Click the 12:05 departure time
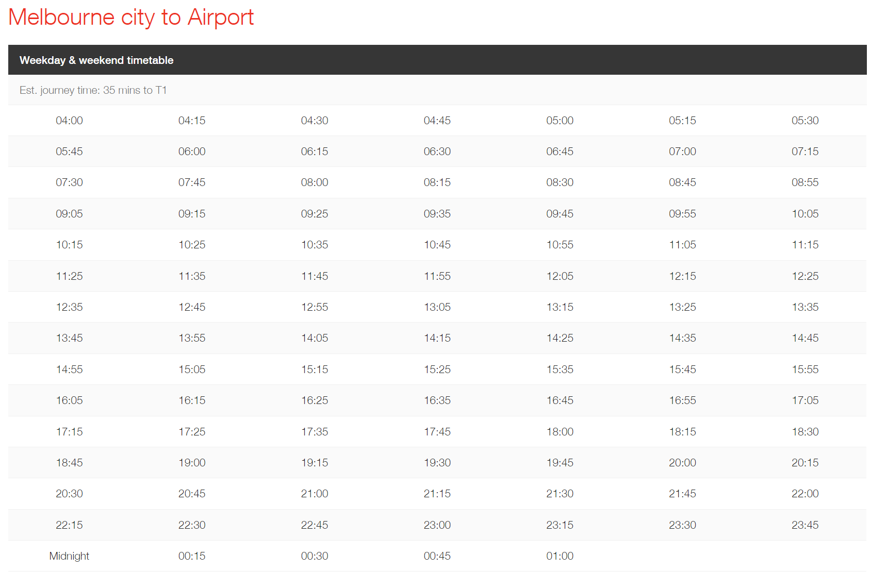This screenshot has width=871, height=588. [x=560, y=276]
